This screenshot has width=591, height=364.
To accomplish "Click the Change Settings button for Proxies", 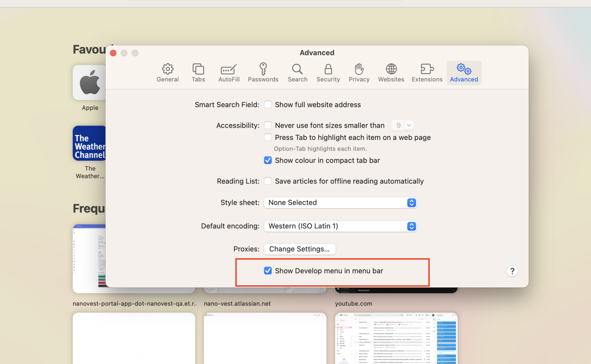I will 300,249.
